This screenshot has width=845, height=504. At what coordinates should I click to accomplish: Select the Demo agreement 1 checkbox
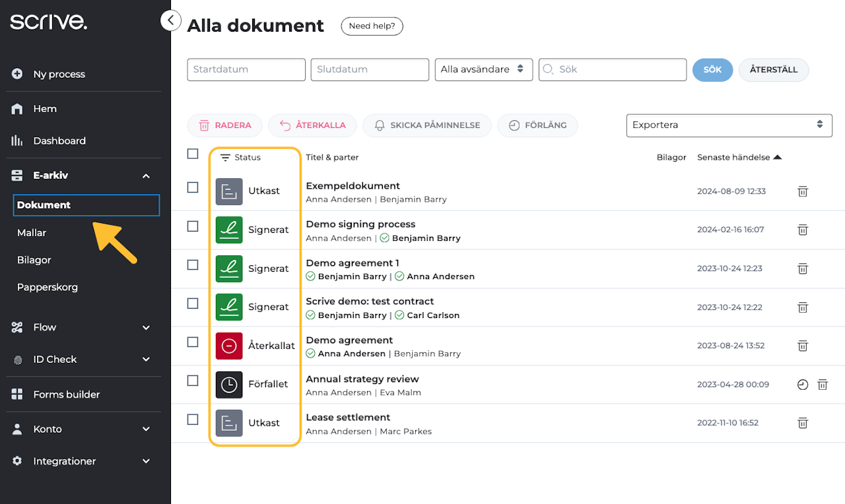coord(193,265)
